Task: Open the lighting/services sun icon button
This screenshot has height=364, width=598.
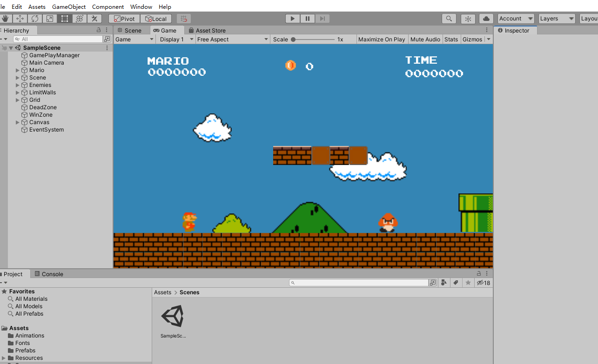Action: point(468,19)
